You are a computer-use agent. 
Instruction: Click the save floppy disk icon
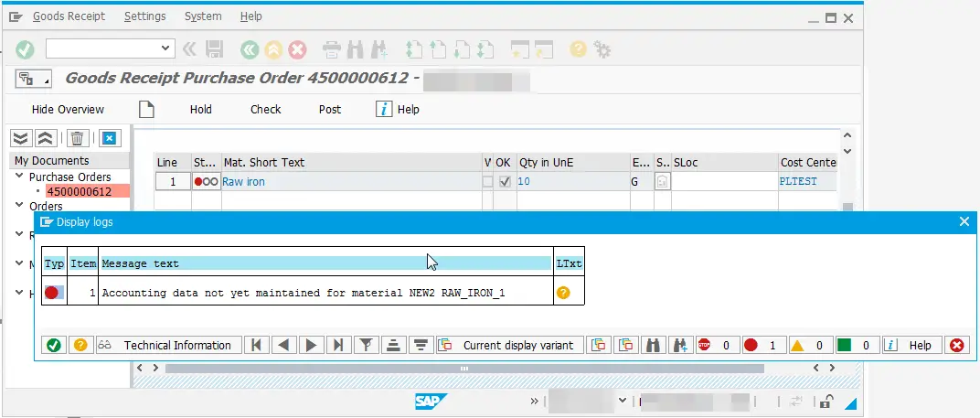click(214, 48)
